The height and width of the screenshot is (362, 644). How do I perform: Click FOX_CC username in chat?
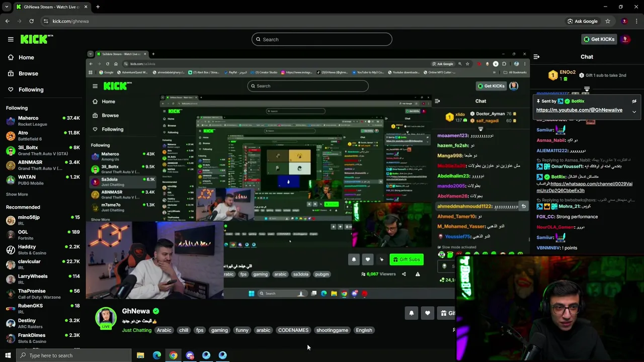point(545,217)
